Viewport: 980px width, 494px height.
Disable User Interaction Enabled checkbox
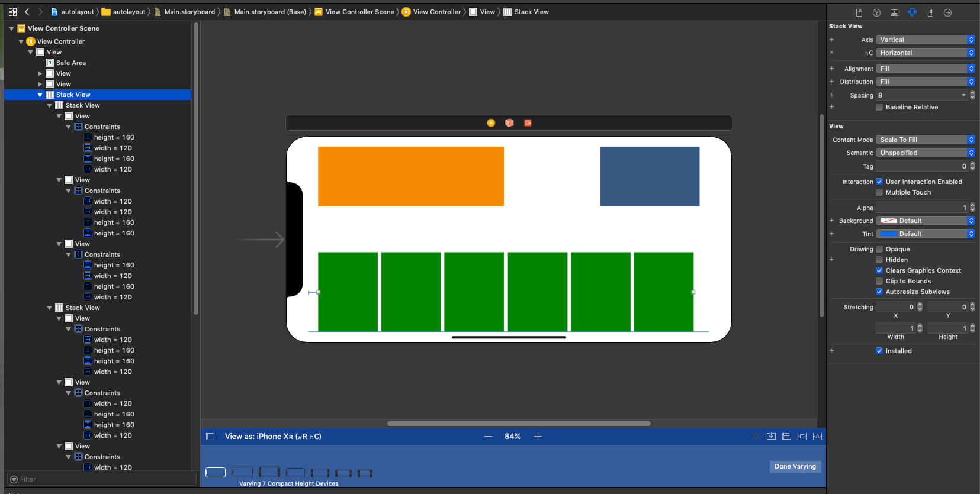click(879, 182)
